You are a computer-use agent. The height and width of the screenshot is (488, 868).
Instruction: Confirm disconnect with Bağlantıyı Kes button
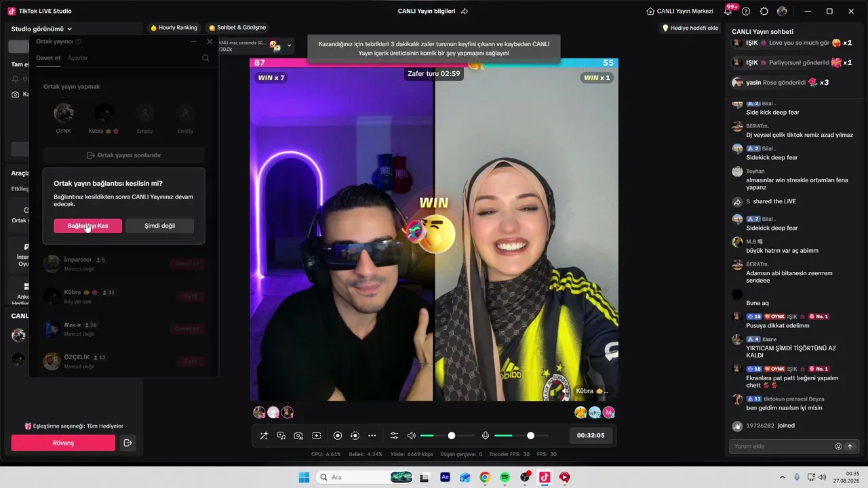(x=88, y=226)
